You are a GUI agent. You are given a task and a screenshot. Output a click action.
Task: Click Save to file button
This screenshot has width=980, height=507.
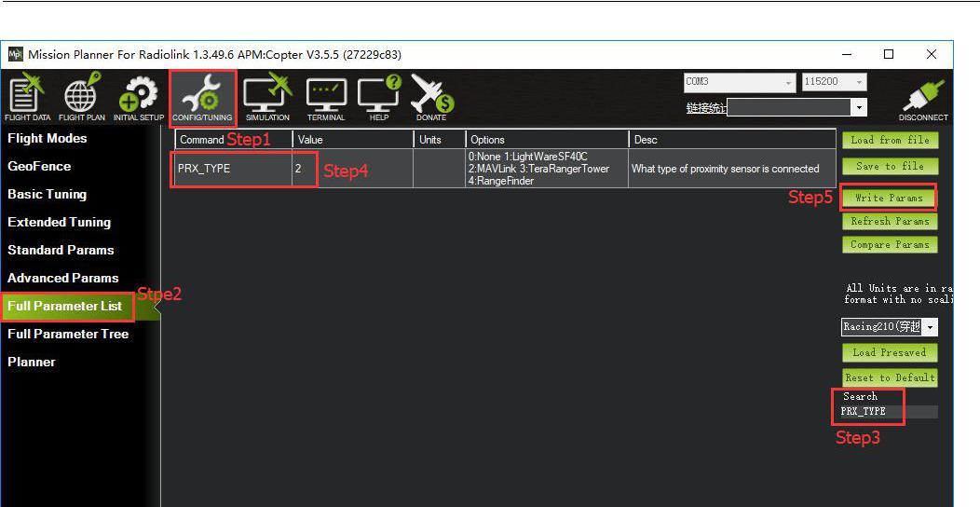pos(890,166)
